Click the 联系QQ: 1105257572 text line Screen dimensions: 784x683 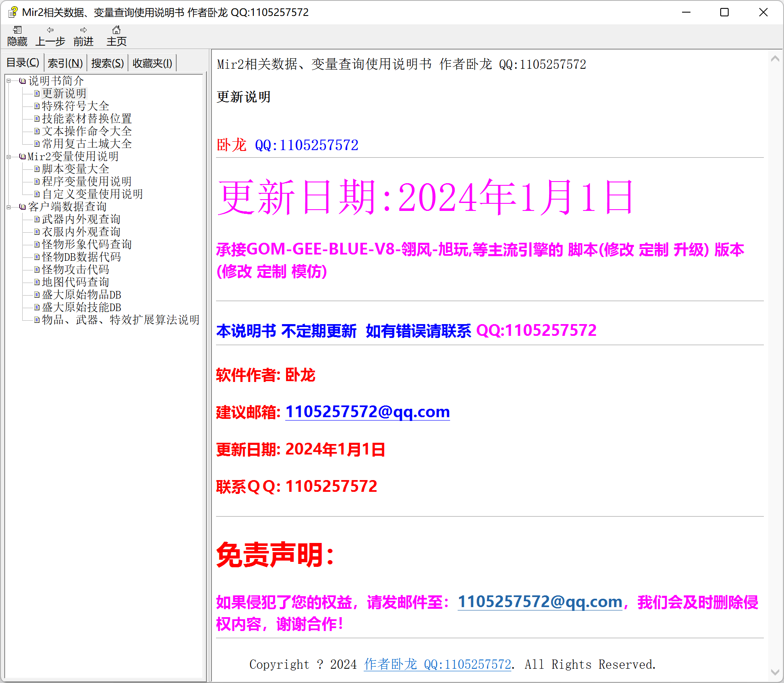[297, 486]
